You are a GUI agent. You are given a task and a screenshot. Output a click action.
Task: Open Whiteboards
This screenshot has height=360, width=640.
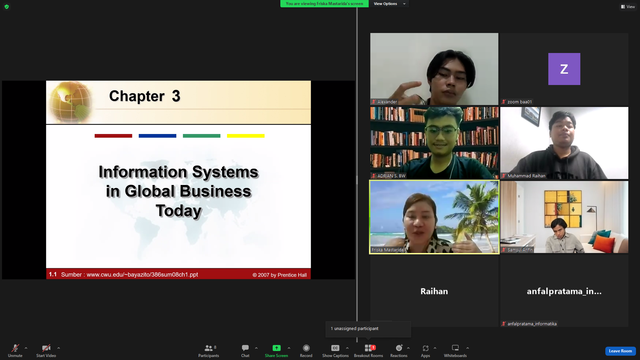coord(455,351)
